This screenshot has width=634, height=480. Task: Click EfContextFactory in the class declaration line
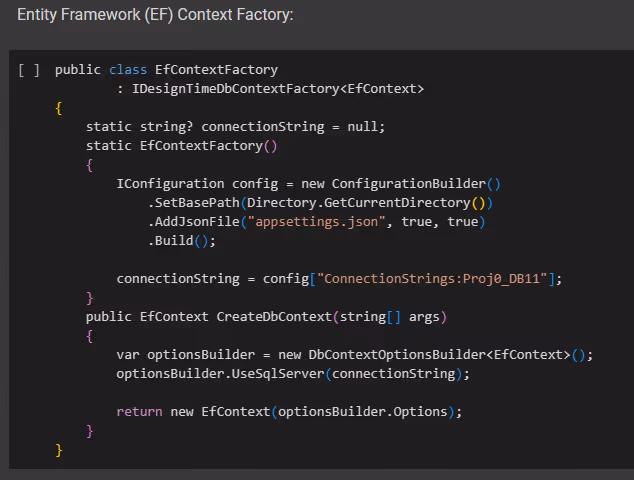pyautogui.click(x=216, y=70)
